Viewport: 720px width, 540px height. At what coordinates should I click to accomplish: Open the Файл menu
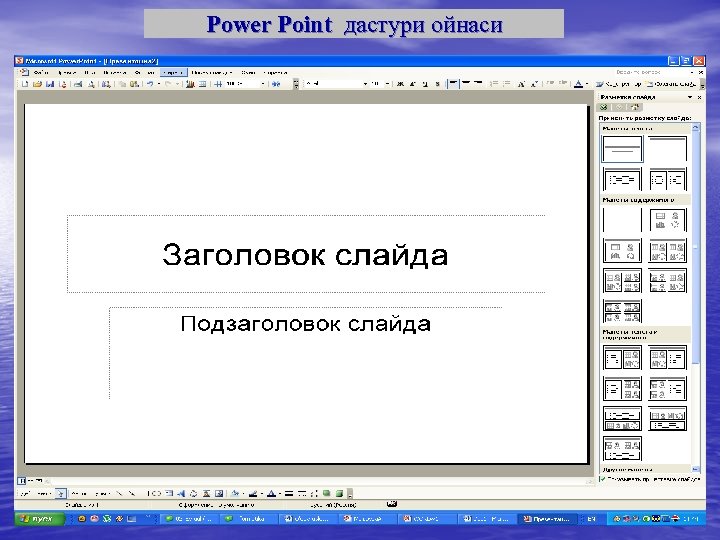pyautogui.click(x=41, y=73)
